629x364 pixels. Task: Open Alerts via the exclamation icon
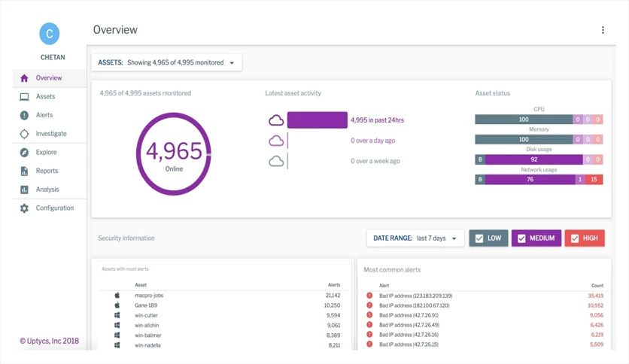24,115
